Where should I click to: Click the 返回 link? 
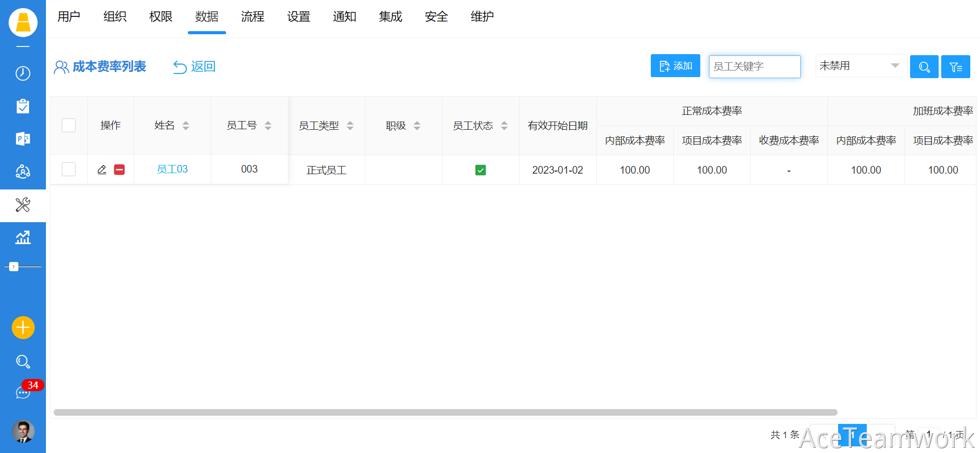194,67
